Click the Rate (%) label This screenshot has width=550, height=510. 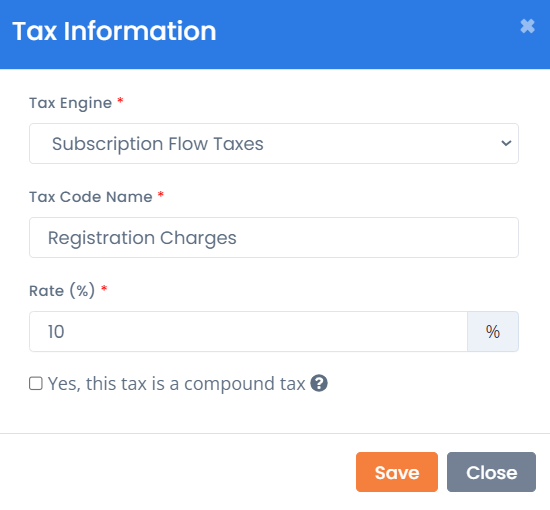click(x=62, y=291)
